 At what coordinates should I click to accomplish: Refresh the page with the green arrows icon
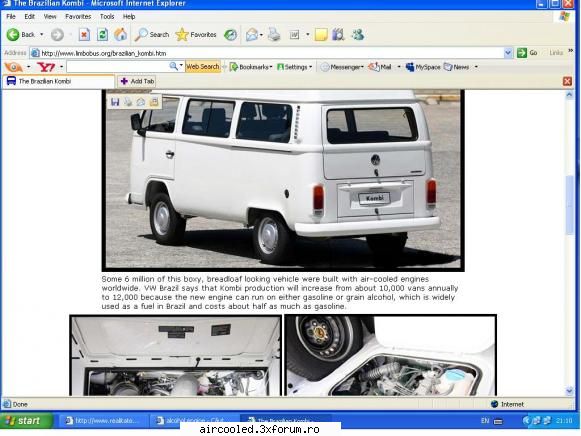pyautogui.click(x=102, y=35)
